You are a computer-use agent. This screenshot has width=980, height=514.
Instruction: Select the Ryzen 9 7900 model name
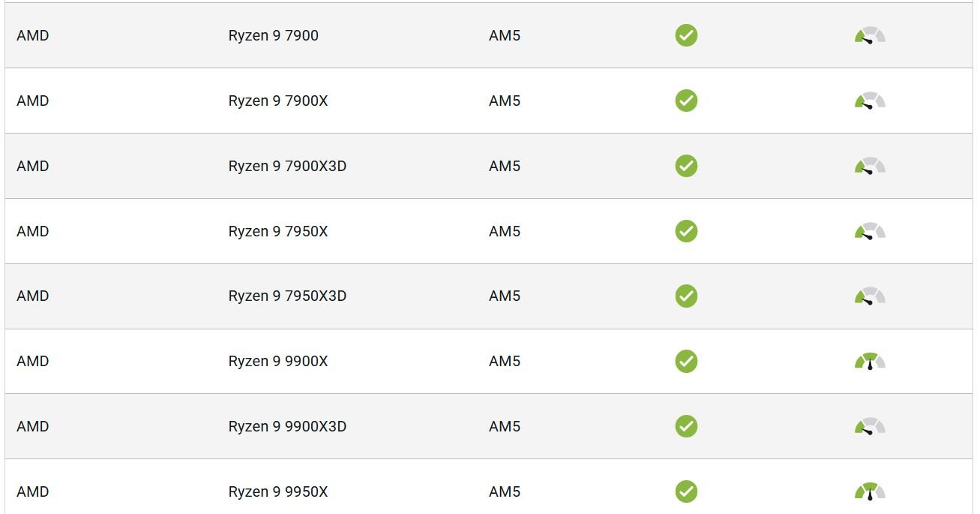click(x=273, y=35)
